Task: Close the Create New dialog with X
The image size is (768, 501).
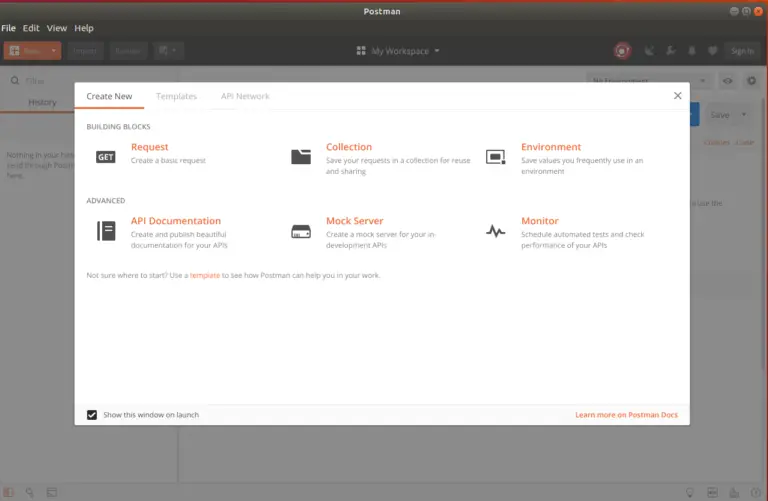Action: tap(677, 95)
